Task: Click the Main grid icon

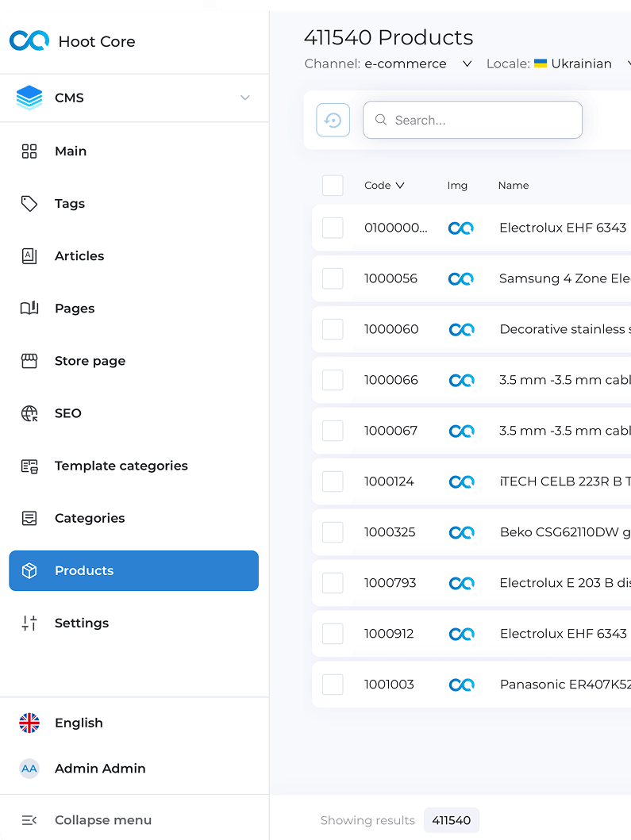Action: [x=29, y=151]
